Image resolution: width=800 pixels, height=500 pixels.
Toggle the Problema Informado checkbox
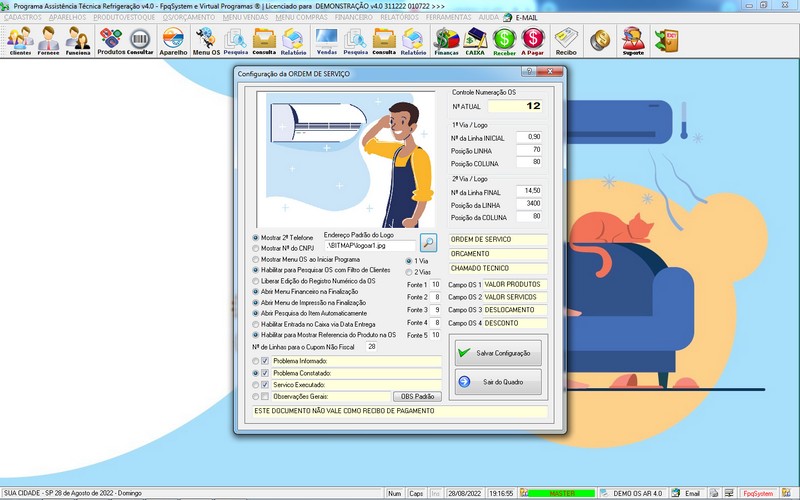pos(265,361)
